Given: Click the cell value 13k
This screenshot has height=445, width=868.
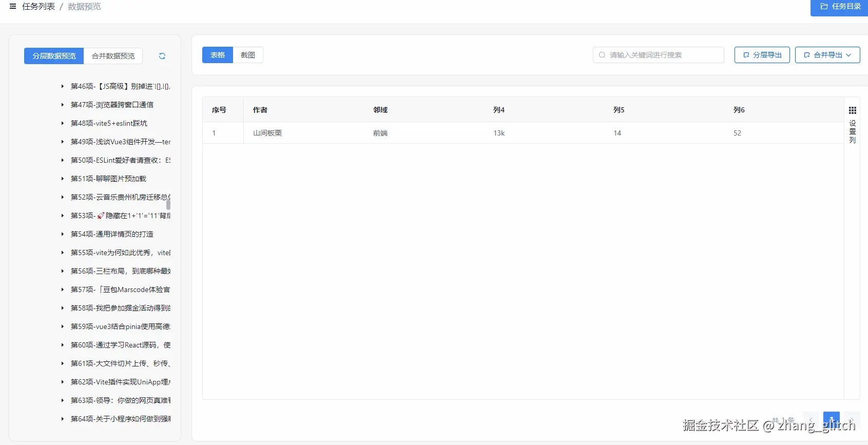Looking at the screenshot, I should 499,133.
